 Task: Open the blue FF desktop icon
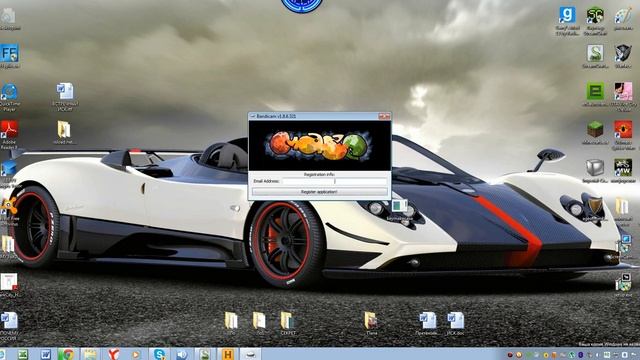[x=9, y=53]
